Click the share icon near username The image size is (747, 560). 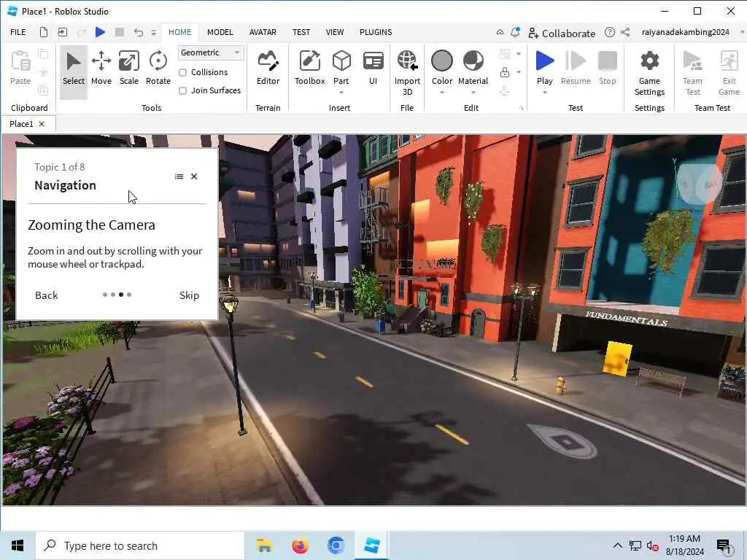pos(625,32)
